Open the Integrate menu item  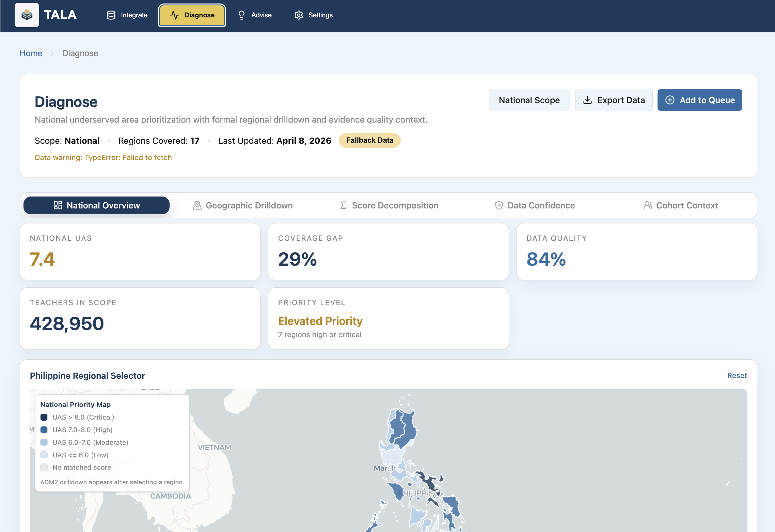click(127, 15)
